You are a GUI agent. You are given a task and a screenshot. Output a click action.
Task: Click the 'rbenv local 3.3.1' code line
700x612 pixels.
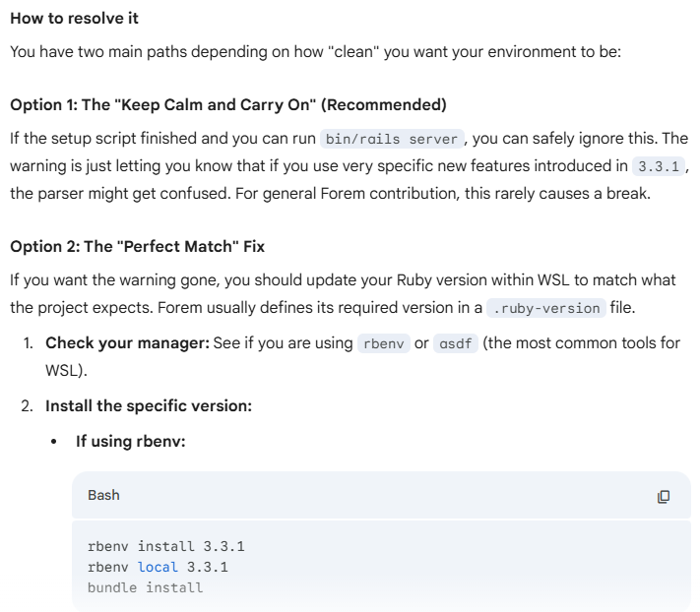click(x=158, y=567)
